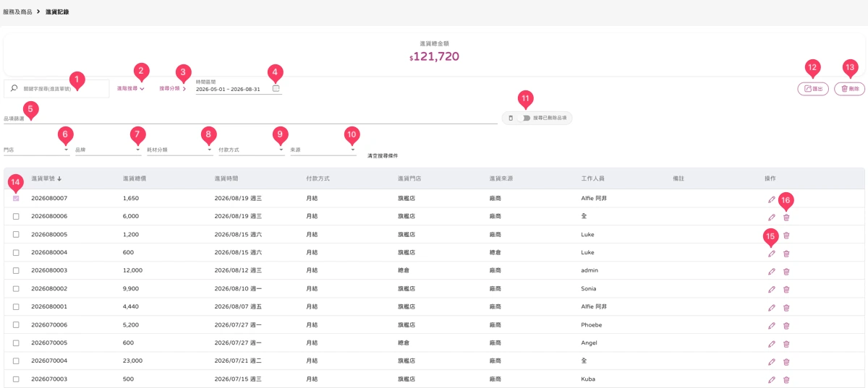Open the 品牌 dropdown
This screenshot has width=868, height=388.
(108, 150)
